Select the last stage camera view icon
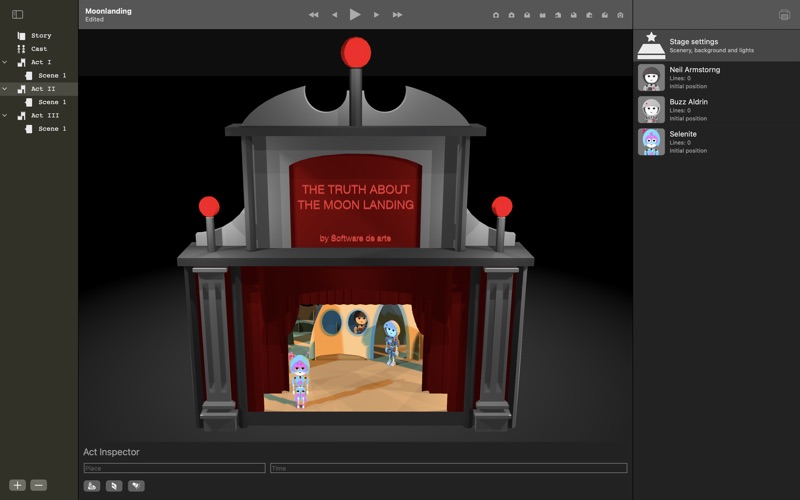This screenshot has height=500, width=800. tap(620, 15)
